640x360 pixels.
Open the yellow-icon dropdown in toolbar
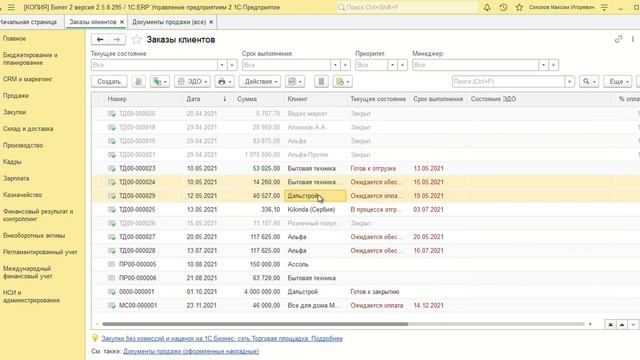(x=342, y=82)
